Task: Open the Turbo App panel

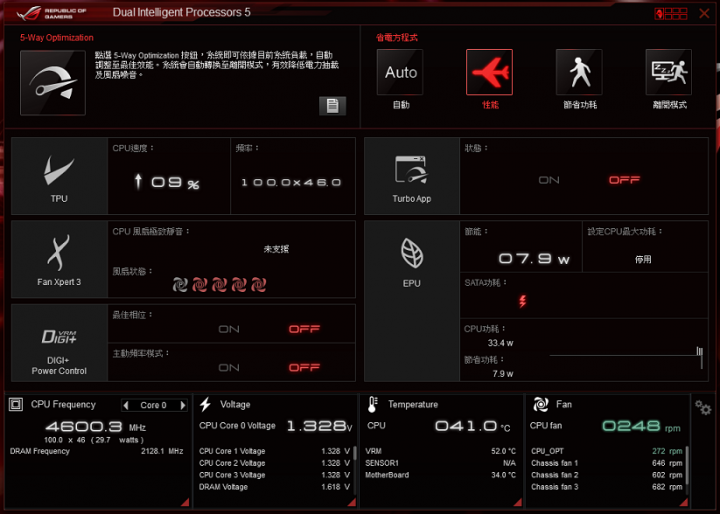Action: 412,176
